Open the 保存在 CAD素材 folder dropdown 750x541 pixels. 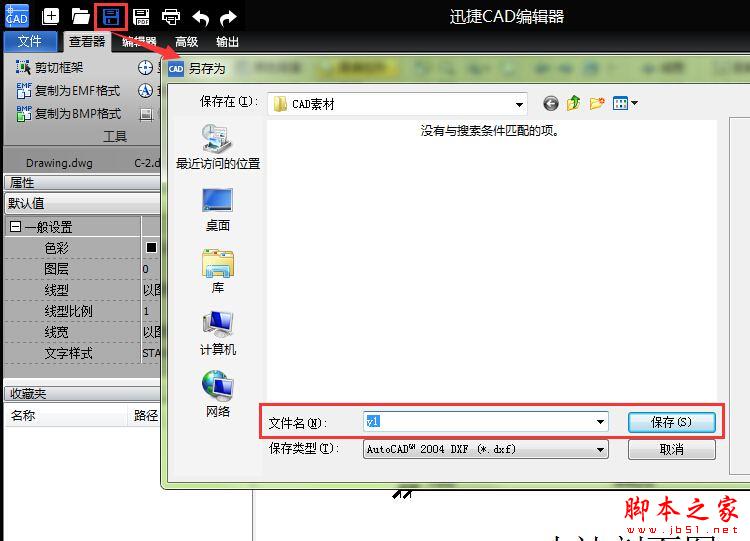pos(397,104)
